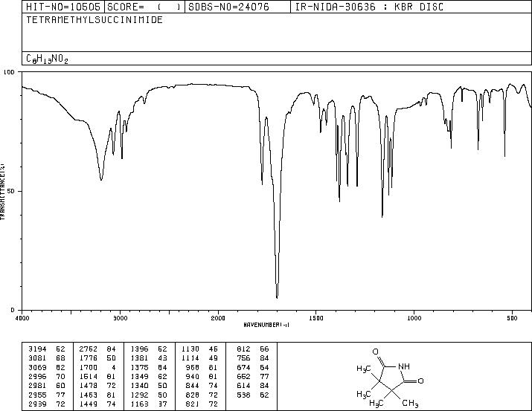Viewport: 532px width, 411px height.
Task: Click the peak table entry 1776
Action: (x=89, y=358)
